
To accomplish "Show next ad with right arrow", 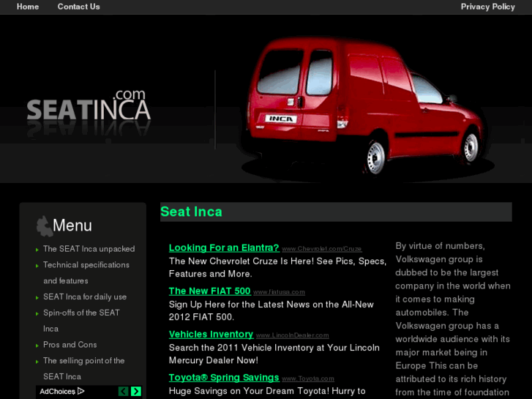I will tap(136, 391).
